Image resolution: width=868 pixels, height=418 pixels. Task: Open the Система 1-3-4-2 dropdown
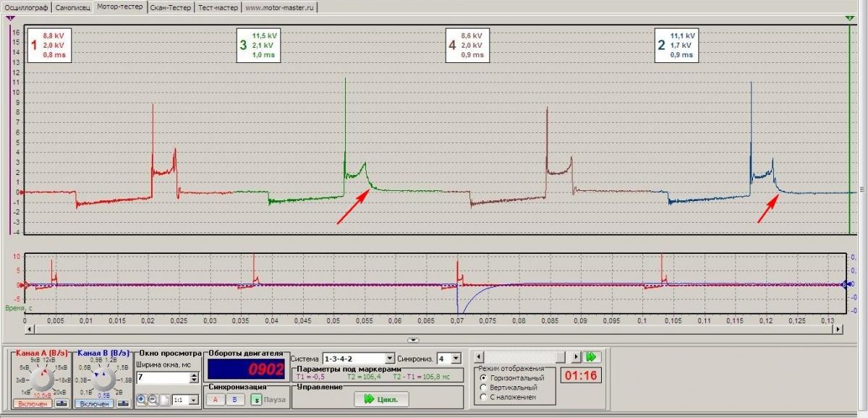(x=391, y=358)
